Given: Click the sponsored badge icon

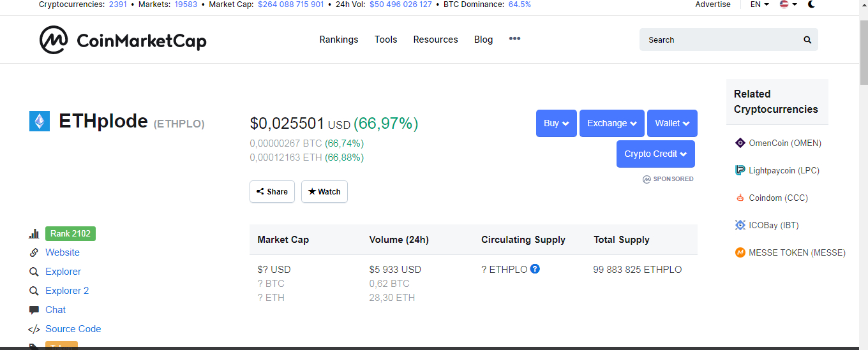Looking at the screenshot, I should [x=647, y=179].
